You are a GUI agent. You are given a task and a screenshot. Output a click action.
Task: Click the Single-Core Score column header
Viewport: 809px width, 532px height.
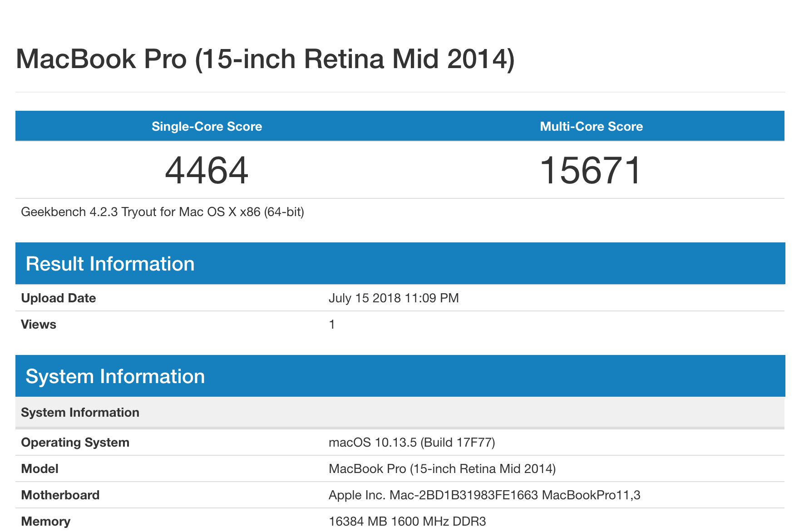click(207, 126)
